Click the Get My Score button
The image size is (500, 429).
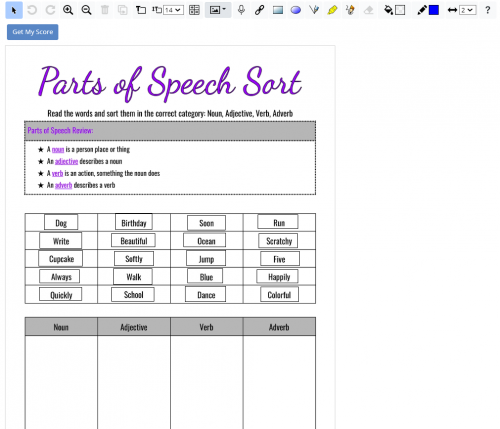pos(33,32)
